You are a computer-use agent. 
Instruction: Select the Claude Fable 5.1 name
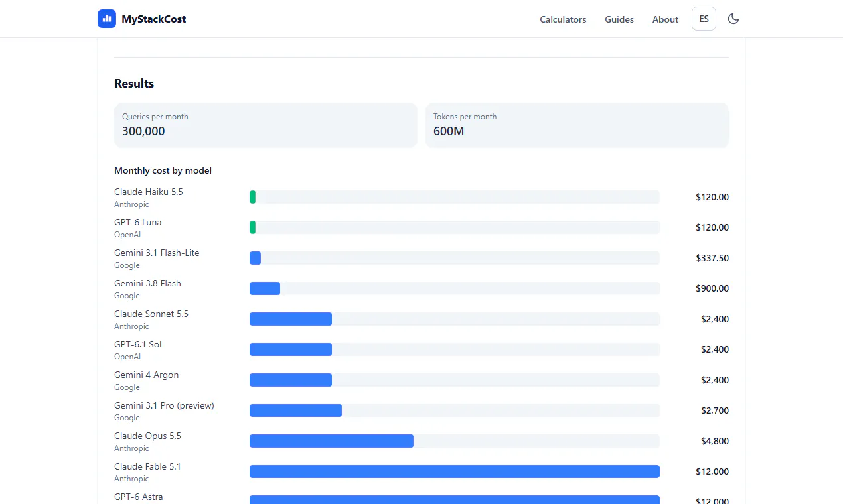pos(147,466)
